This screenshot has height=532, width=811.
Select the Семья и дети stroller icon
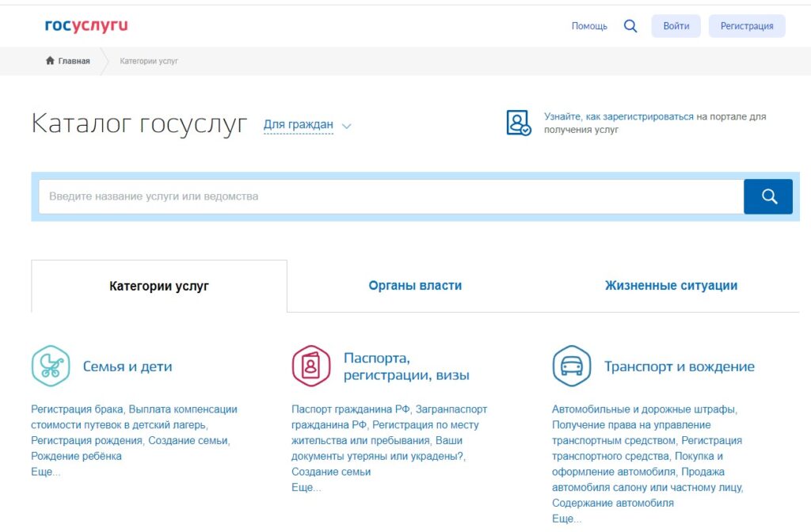(x=51, y=366)
